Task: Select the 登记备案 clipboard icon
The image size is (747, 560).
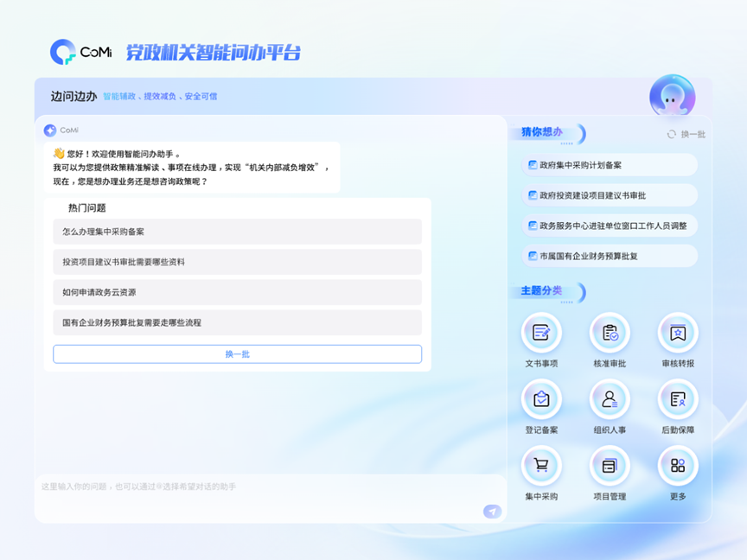Action: 540,400
